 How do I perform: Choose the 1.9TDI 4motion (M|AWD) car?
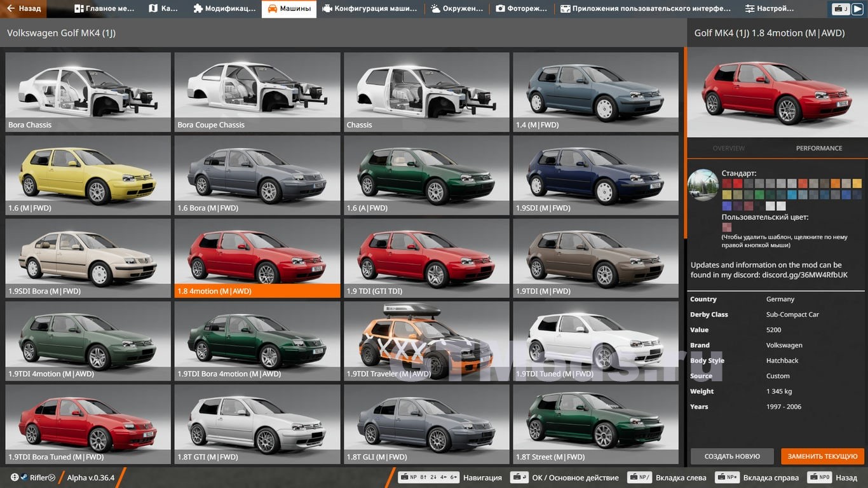88,341
